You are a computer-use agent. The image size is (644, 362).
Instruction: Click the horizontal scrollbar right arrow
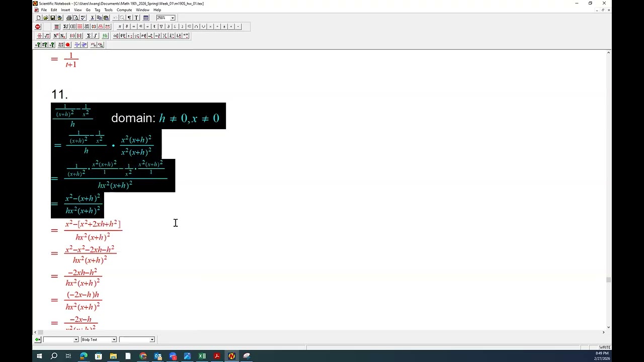tap(603, 332)
